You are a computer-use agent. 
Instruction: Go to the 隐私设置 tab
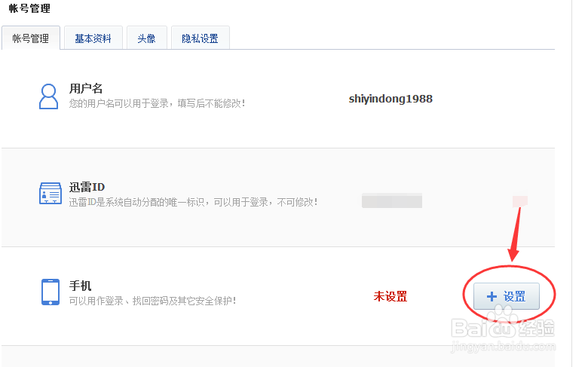[x=200, y=38]
